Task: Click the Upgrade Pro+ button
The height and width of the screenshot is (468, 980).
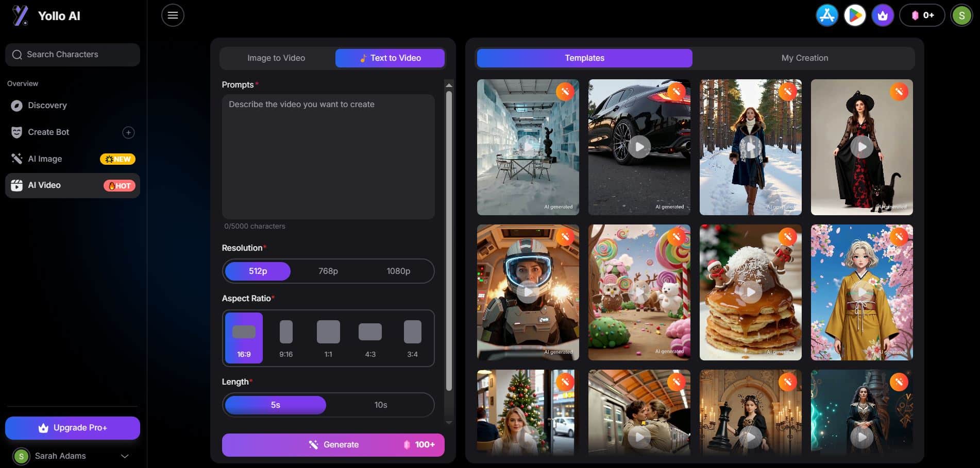Action: click(x=73, y=428)
